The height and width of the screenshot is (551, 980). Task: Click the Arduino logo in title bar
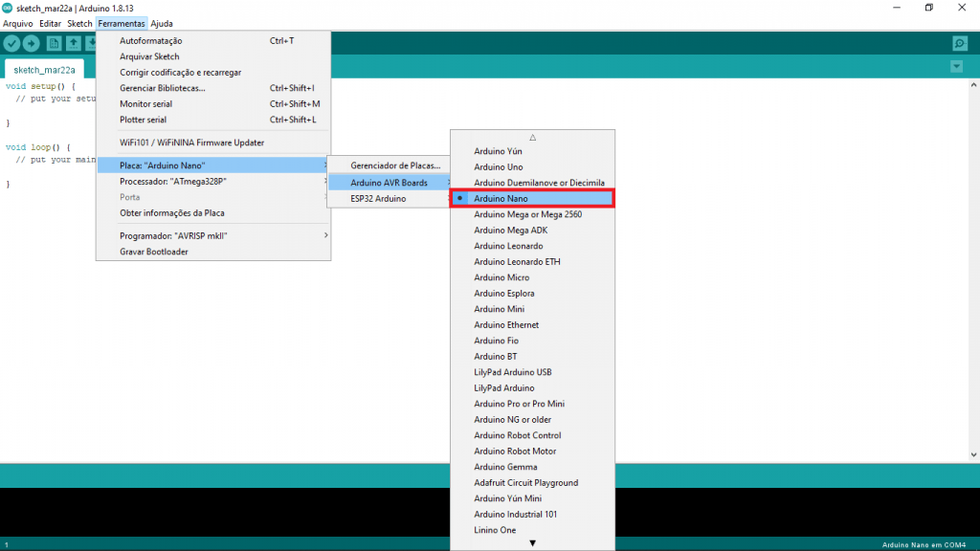[x=8, y=8]
